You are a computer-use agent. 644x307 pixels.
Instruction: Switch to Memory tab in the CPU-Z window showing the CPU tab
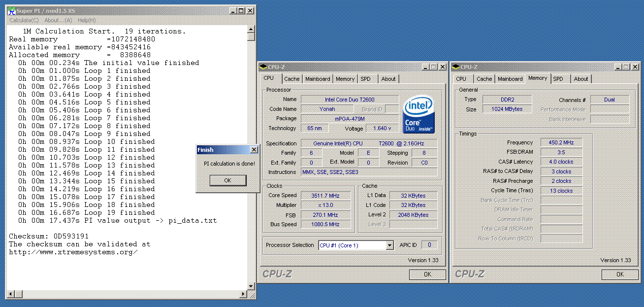pyautogui.click(x=345, y=79)
